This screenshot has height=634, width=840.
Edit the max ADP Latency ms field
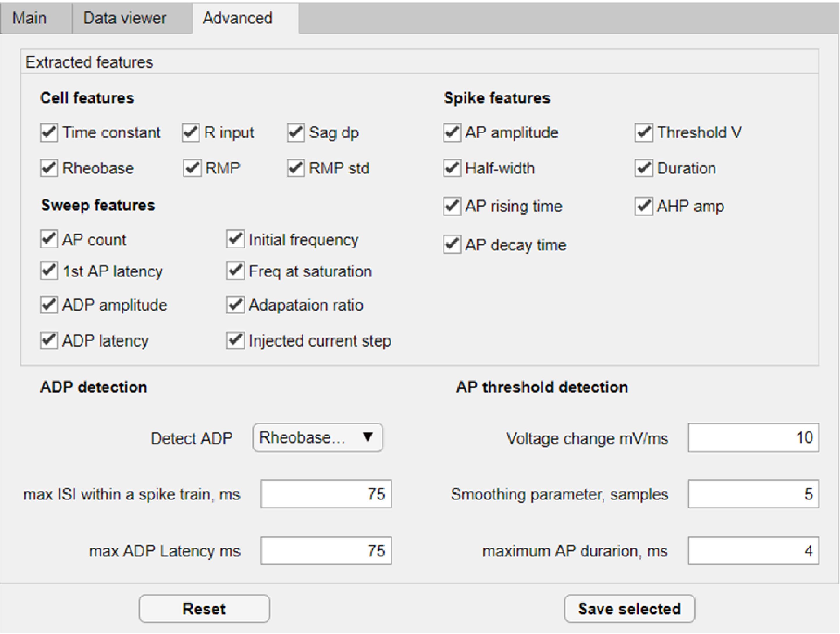tap(326, 551)
